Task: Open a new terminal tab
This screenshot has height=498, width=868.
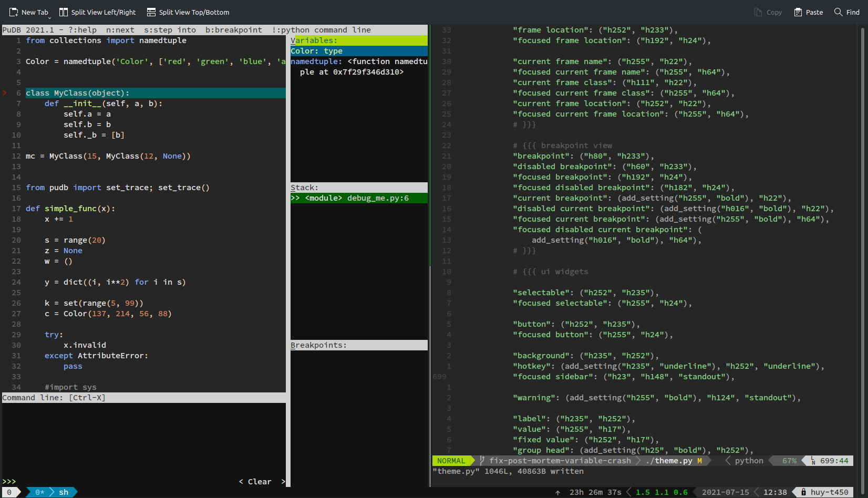Action: 29,12
